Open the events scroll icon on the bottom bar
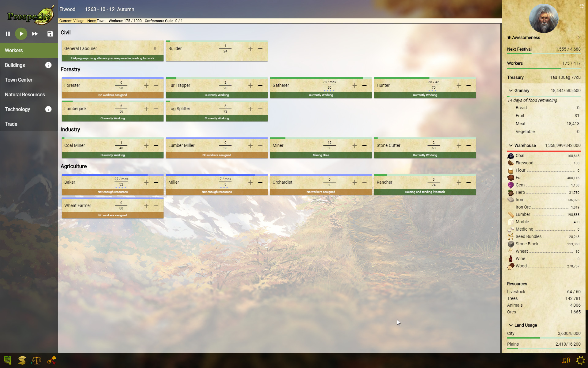 [22, 360]
